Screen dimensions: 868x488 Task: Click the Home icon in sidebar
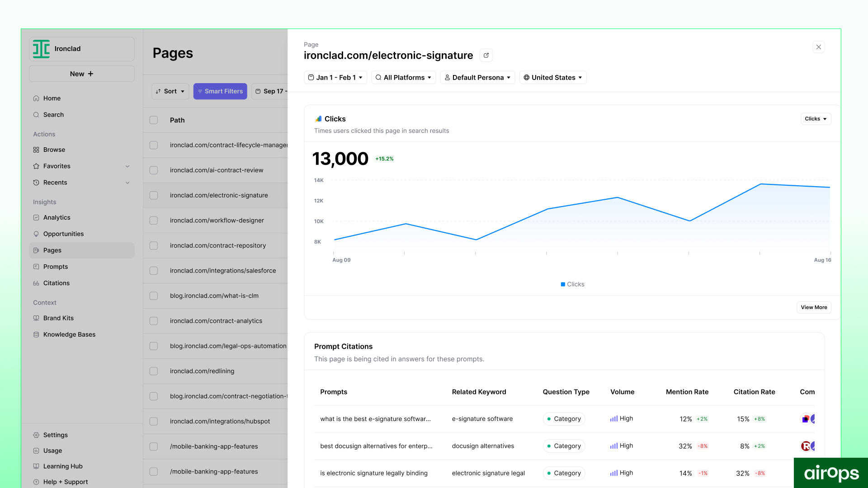(x=36, y=99)
